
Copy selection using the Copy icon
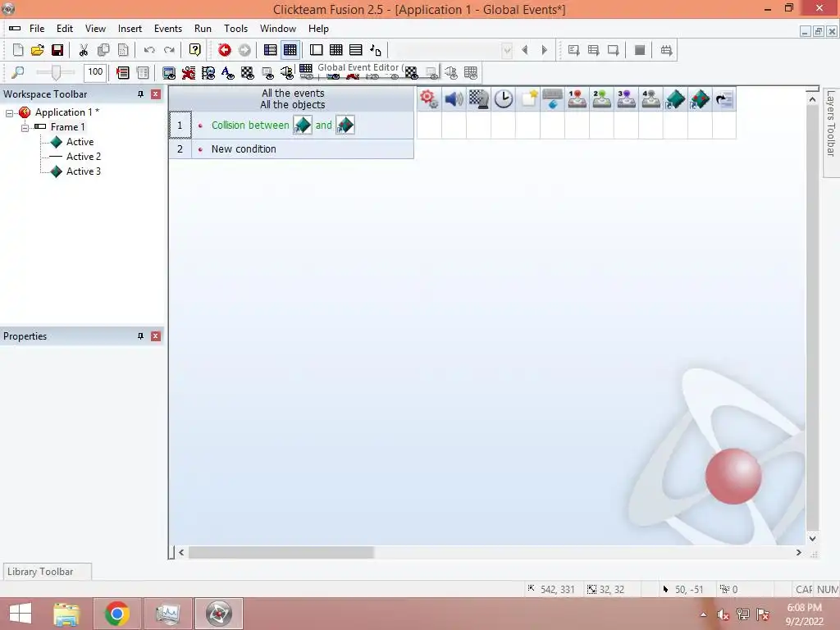pyautogui.click(x=103, y=50)
